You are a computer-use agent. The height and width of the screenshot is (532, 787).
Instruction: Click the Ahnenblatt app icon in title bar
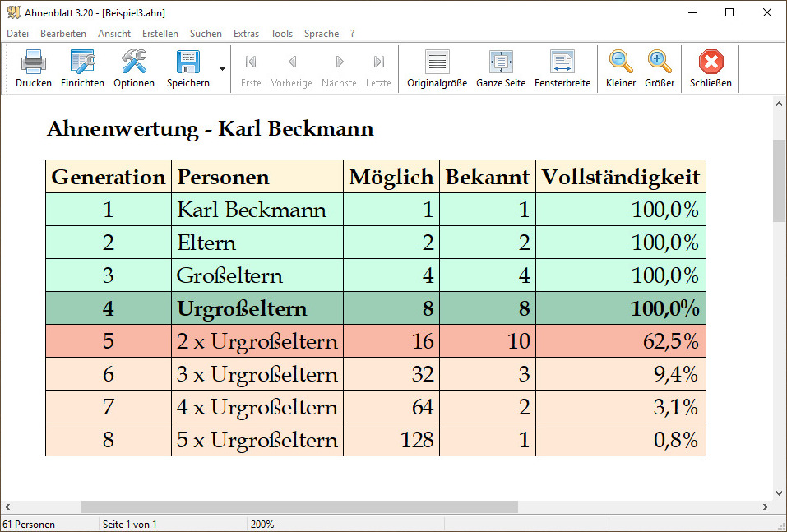[14, 12]
